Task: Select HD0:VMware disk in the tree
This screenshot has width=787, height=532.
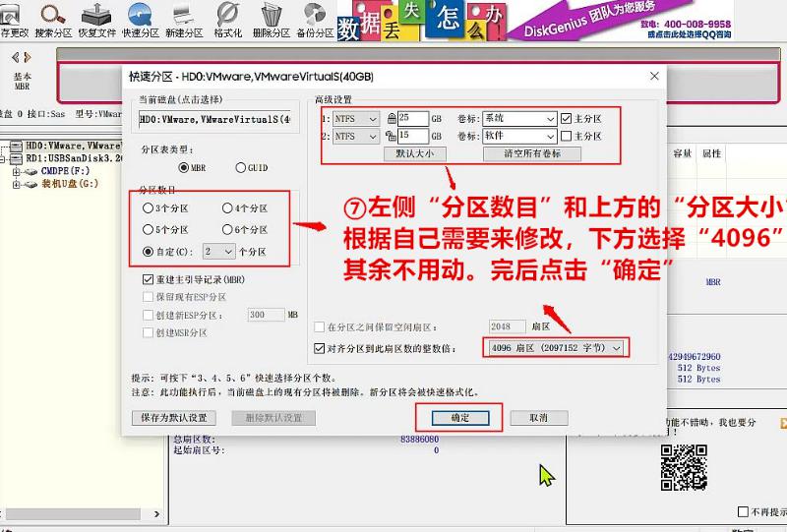Action: [69, 146]
